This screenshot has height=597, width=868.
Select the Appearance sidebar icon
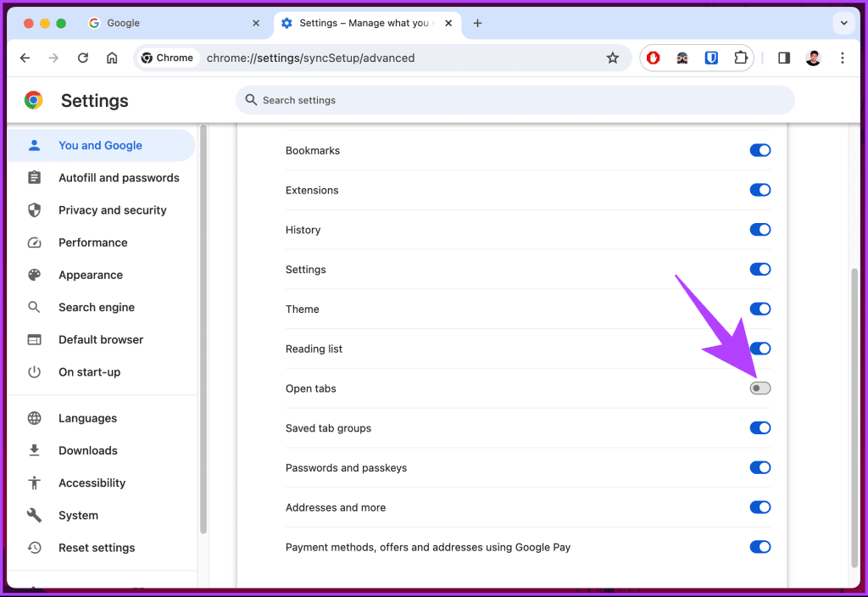tap(34, 275)
